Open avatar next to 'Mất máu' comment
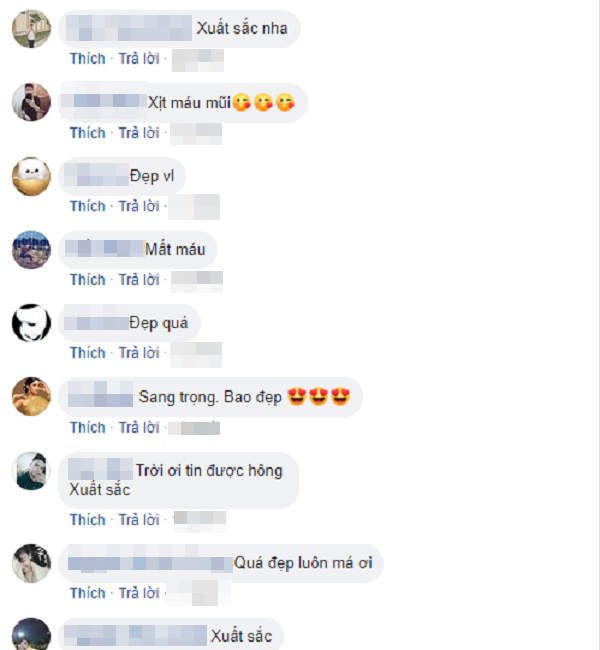Screen dimensions: 600x650 coord(32,250)
